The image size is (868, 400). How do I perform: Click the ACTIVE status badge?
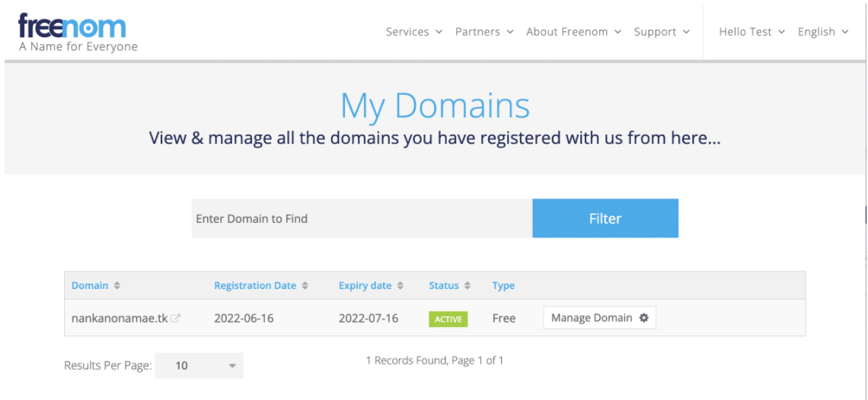(448, 319)
